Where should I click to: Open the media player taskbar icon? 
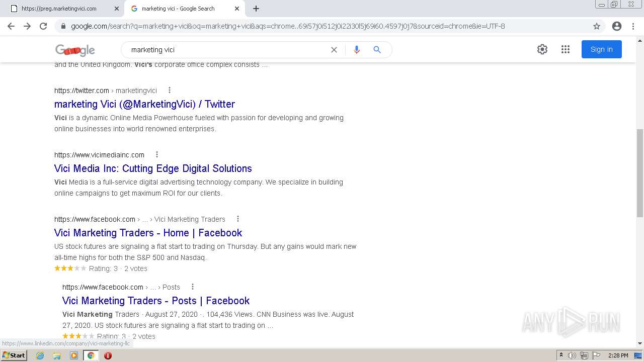(74, 355)
